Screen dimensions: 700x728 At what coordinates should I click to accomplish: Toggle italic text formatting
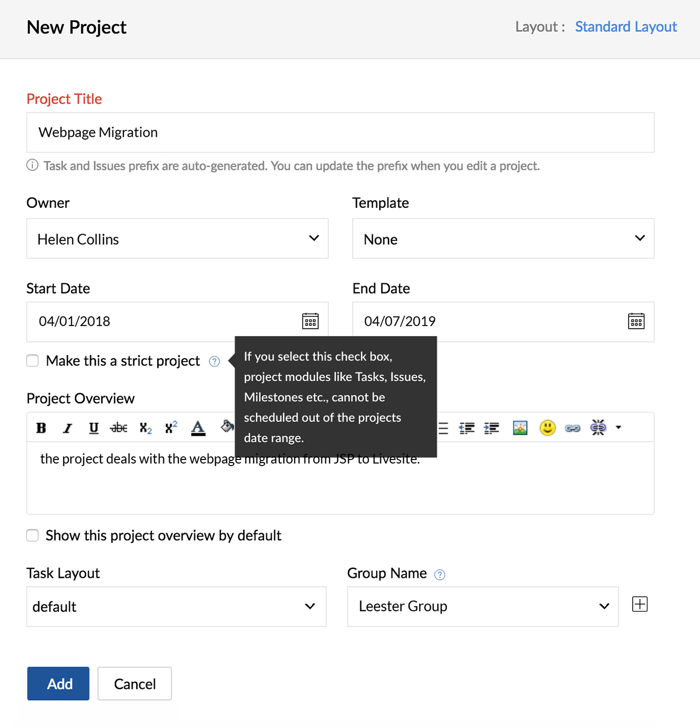point(67,428)
